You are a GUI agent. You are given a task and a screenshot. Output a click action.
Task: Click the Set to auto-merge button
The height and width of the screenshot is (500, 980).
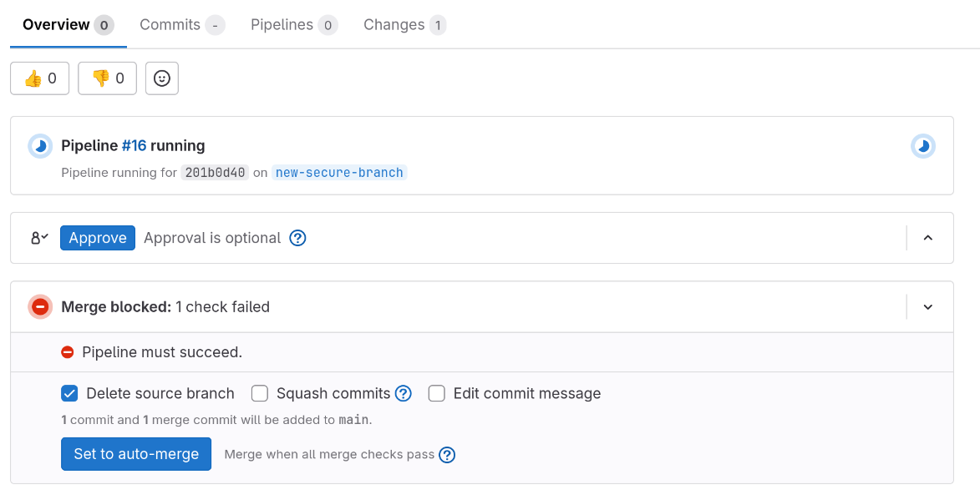[x=136, y=454]
